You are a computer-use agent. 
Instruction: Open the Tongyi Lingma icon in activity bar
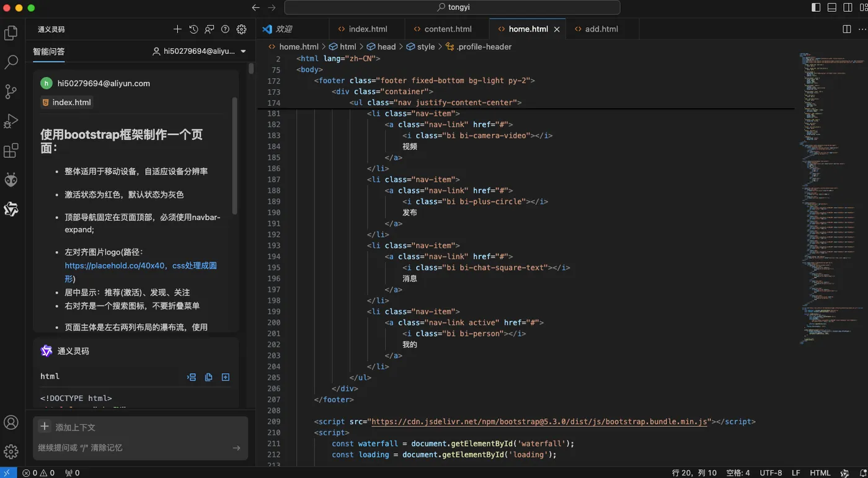pyautogui.click(x=11, y=210)
